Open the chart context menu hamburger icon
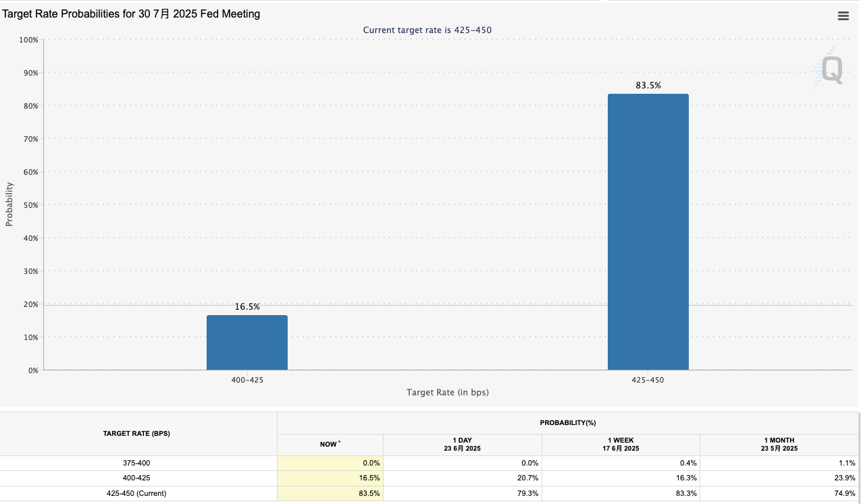 click(843, 16)
